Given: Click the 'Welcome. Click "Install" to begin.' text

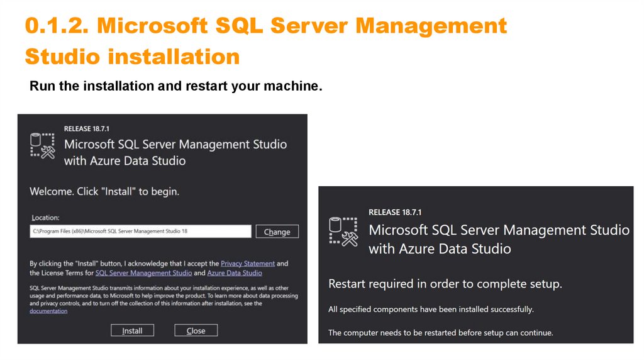Looking at the screenshot, I should (104, 191).
